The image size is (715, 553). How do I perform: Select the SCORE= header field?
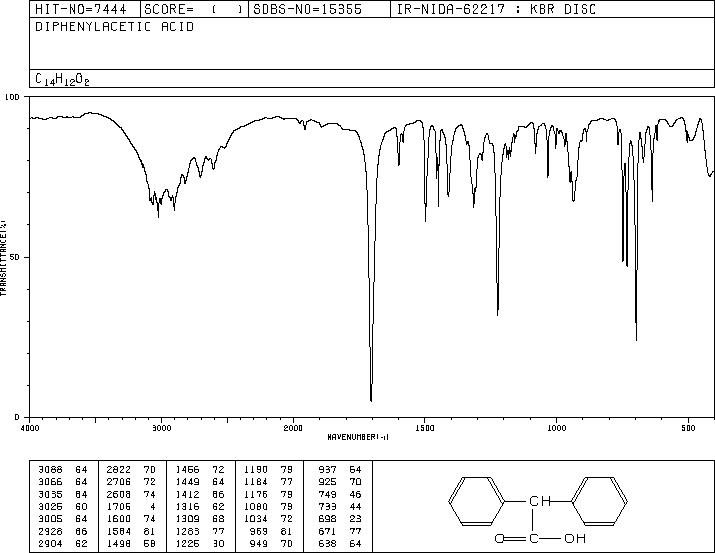pos(194,9)
